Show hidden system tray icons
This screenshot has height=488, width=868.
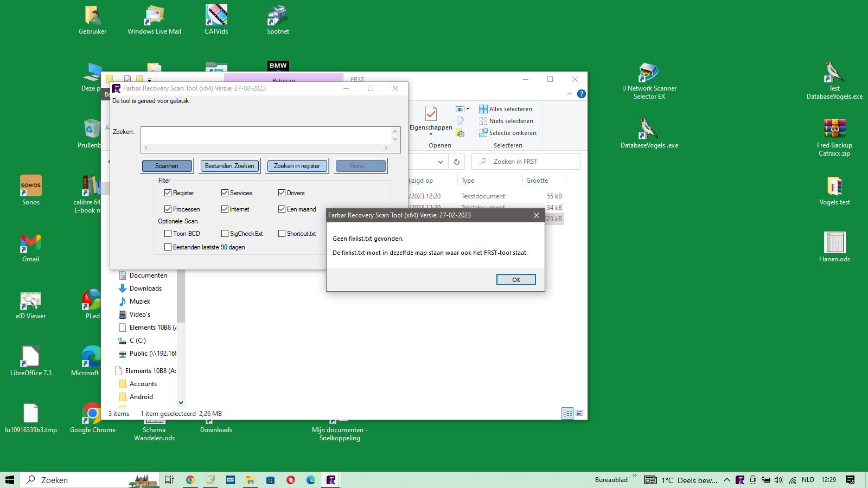click(x=727, y=480)
